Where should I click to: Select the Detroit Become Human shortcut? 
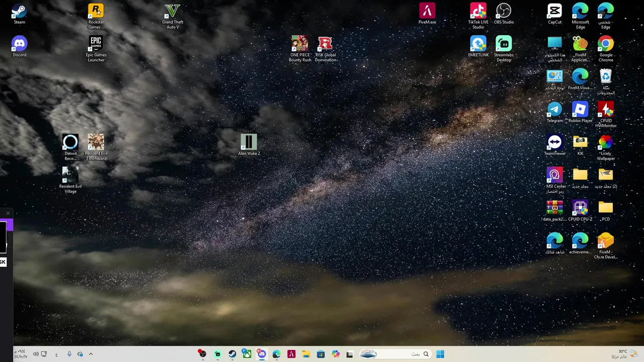click(70, 148)
